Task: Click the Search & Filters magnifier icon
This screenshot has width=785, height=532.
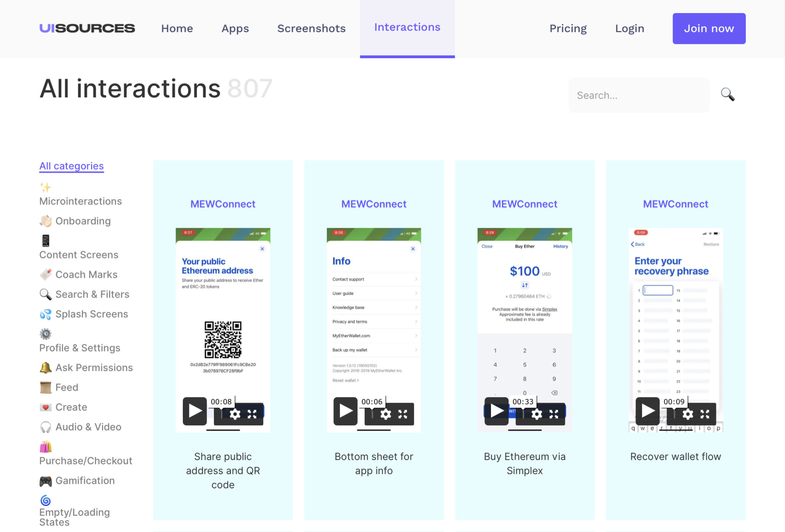Action: [x=46, y=294]
